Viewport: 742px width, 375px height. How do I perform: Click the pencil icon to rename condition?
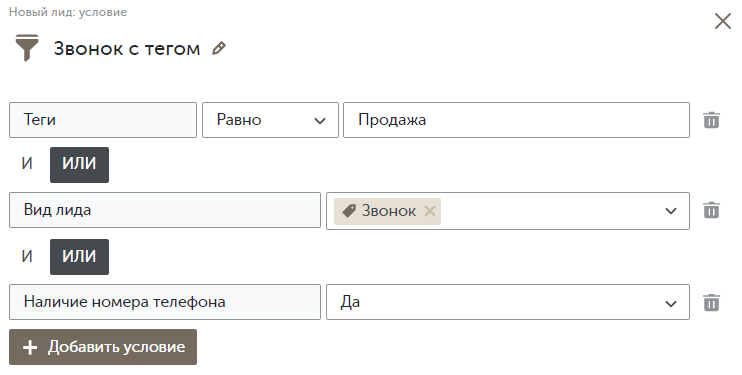(x=219, y=48)
